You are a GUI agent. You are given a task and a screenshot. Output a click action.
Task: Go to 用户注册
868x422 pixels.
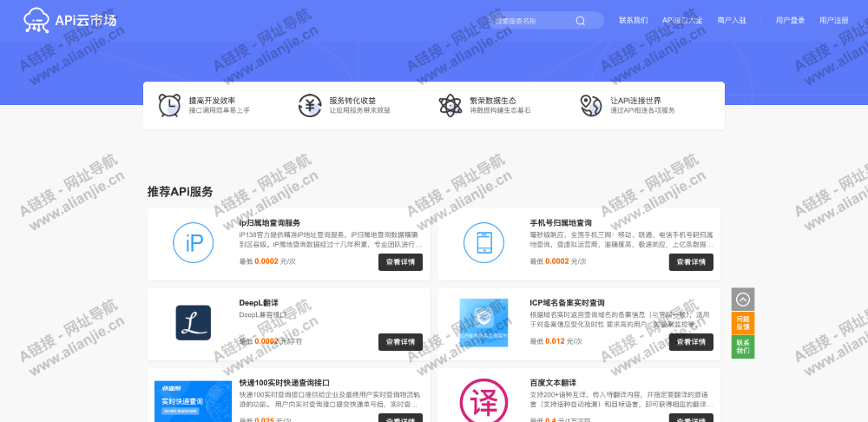coord(833,21)
